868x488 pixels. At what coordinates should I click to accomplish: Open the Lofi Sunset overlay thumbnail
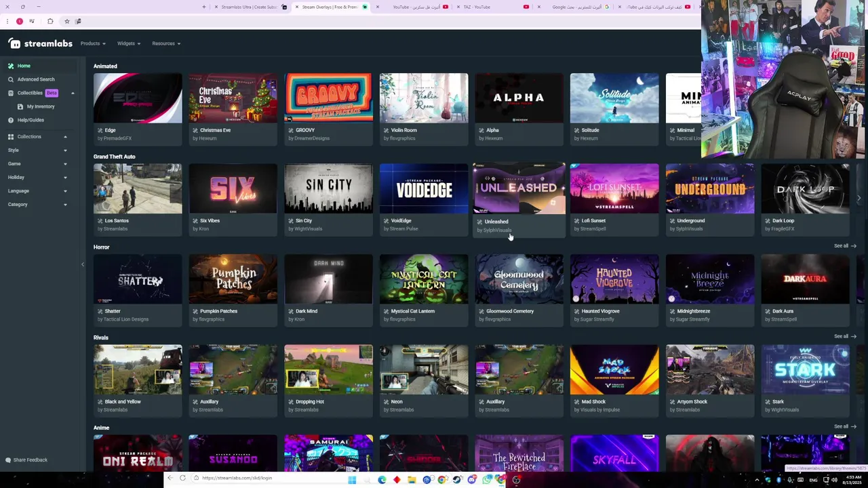click(614, 188)
